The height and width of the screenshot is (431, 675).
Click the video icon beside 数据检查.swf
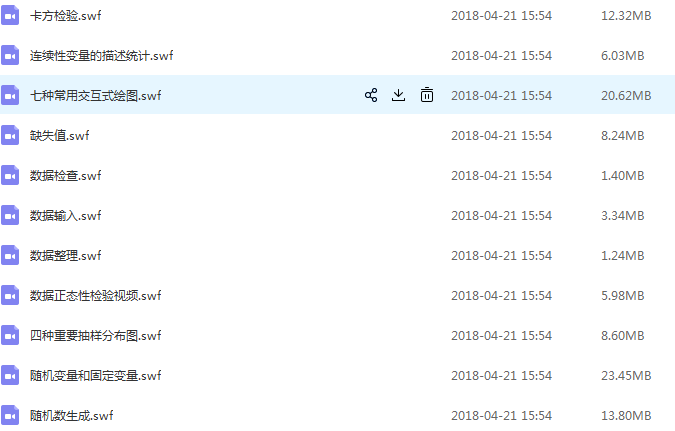10,176
